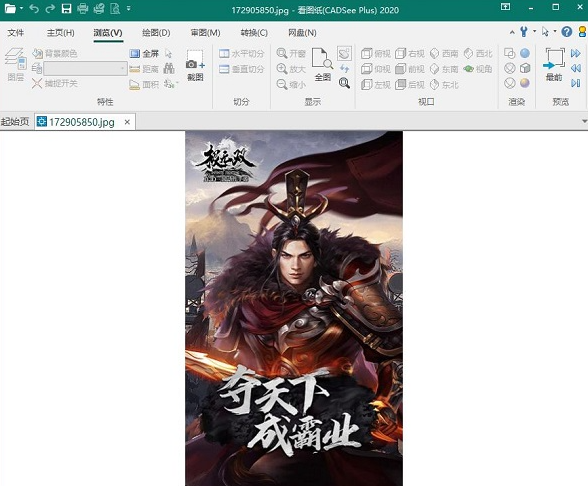Toggle 全屏 fullscreen mode

click(x=144, y=54)
